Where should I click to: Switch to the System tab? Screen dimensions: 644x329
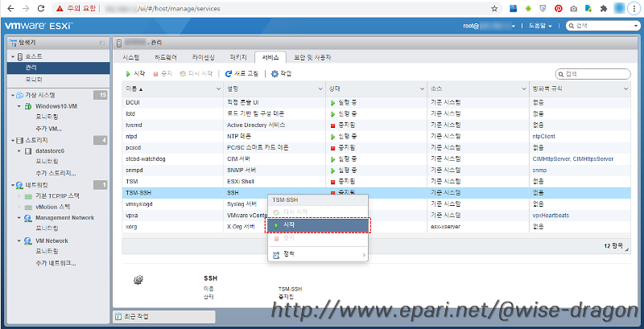click(130, 57)
